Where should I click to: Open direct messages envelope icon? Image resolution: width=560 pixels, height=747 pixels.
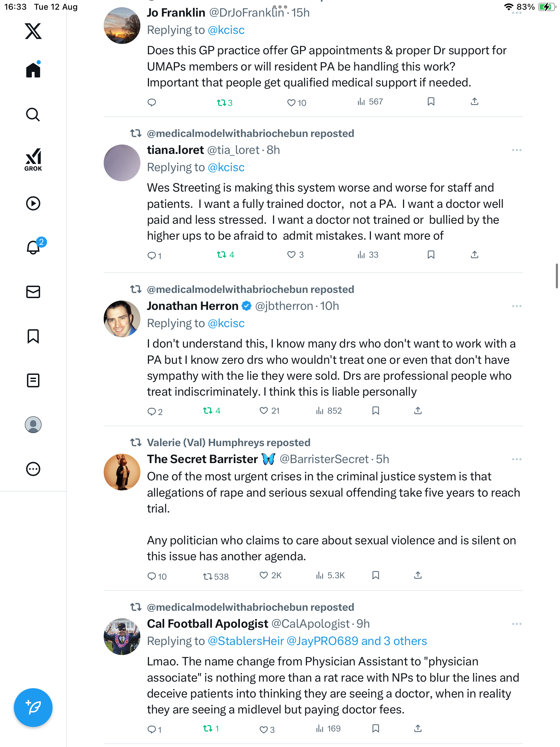tap(33, 292)
